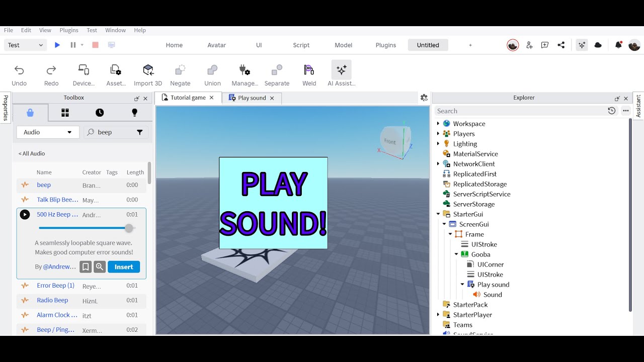This screenshot has height=362, width=644.
Task: Bookmark the 500 Hz Beep asset
Action: click(86, 267)
